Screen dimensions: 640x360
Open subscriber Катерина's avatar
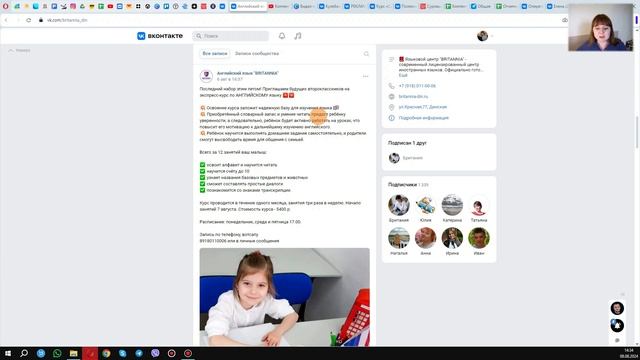(452, 205)
